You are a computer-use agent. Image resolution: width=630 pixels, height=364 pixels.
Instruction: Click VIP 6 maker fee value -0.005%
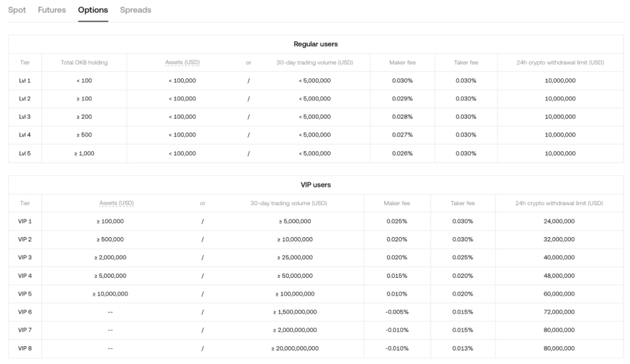click(396, 312)
